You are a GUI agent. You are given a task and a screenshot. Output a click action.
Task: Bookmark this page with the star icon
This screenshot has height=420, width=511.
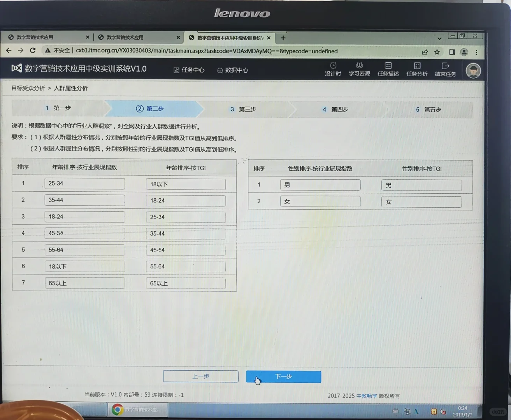(437, 52)
